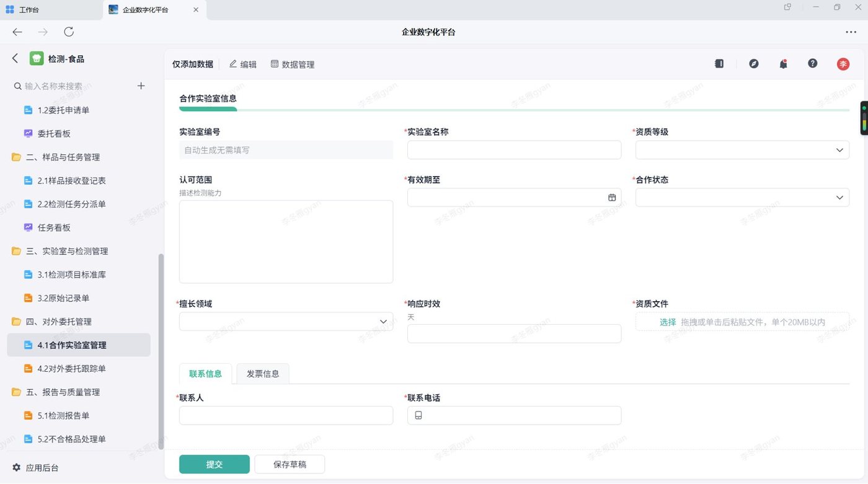Click the 认可范围 text area

coord(286,242)
